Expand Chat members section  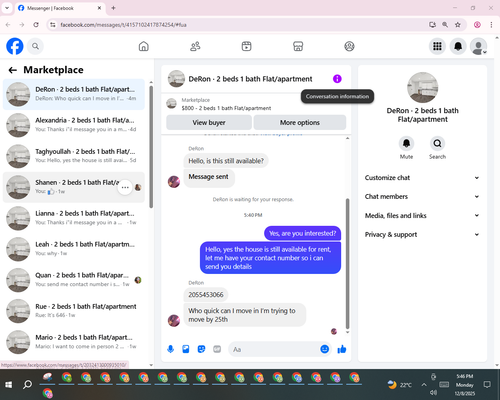422,197
